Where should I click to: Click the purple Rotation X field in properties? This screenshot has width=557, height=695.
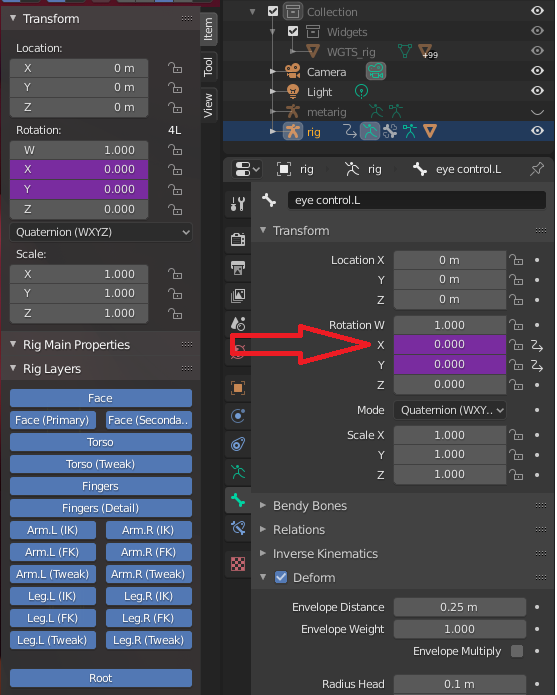[450, 344]
